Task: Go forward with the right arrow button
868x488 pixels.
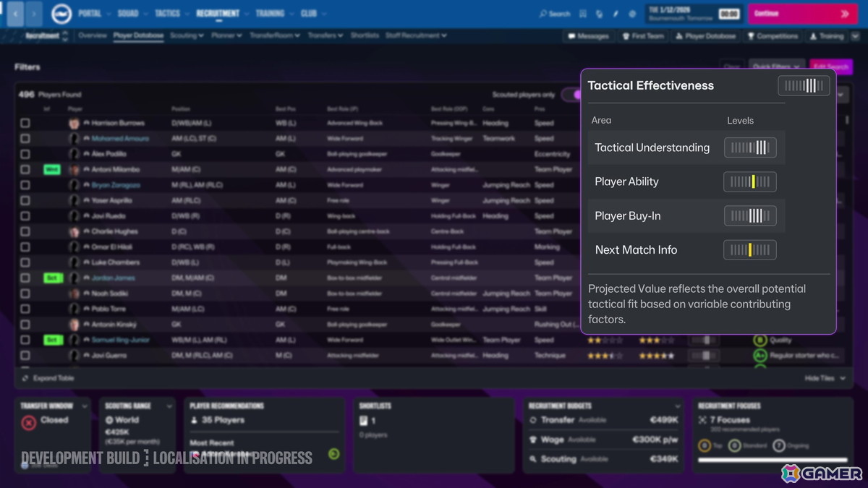Action: (x=35, y=14)
